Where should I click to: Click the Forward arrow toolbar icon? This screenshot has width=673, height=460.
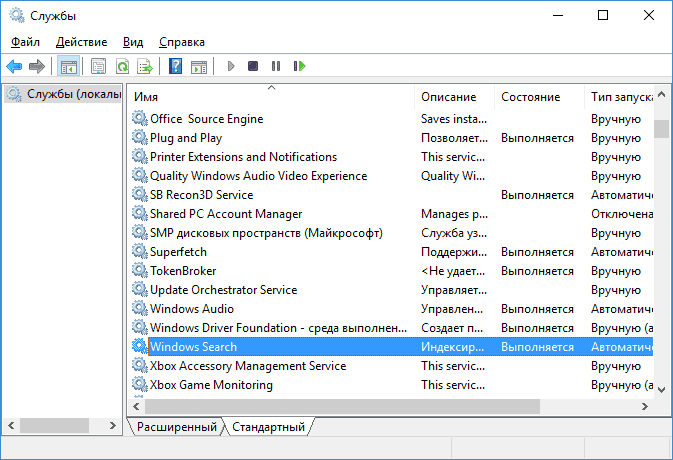tap(37, 66)
